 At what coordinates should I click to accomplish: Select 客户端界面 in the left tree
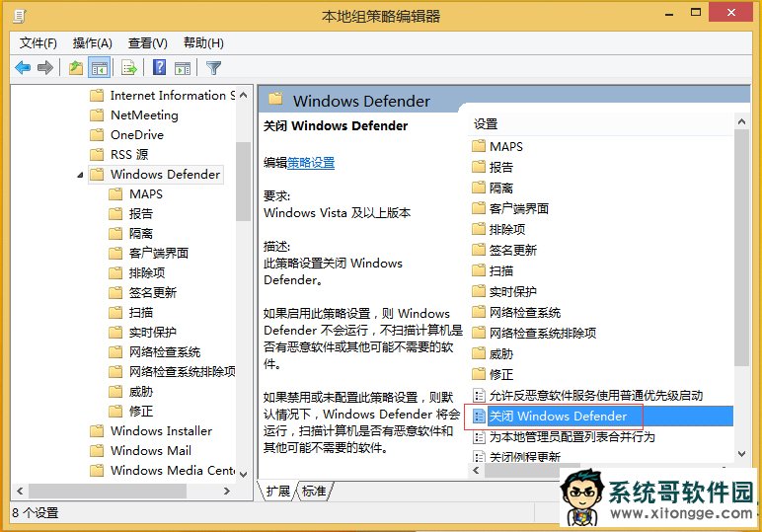(x=159, y=253)
